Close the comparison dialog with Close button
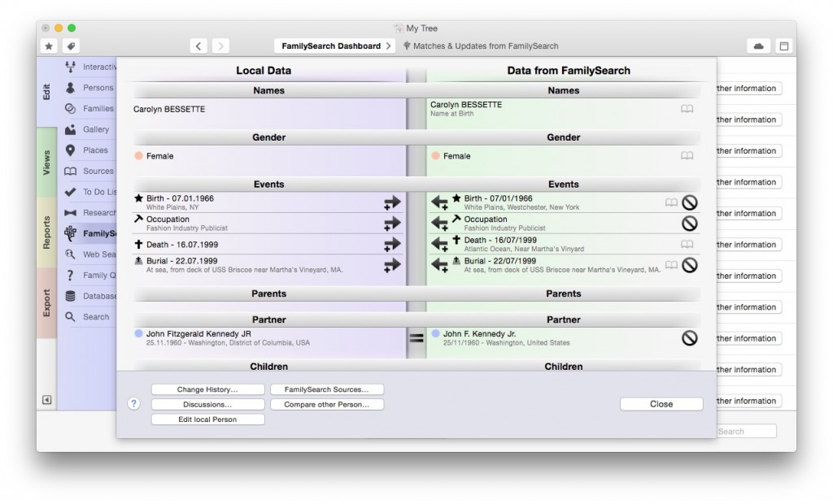The height and width of the screenshot is (504, 833). 661,404
